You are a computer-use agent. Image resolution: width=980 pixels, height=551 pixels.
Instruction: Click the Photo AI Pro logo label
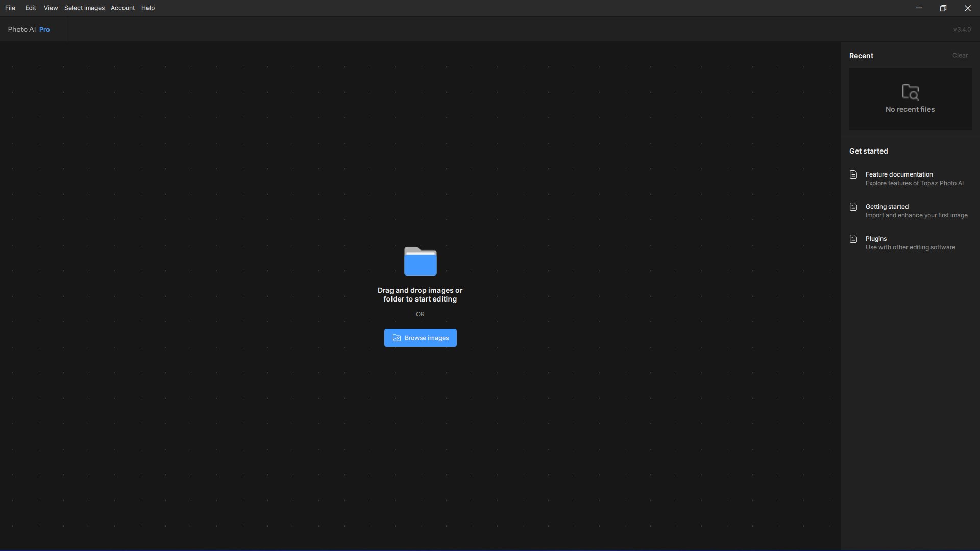coord(29,30)
